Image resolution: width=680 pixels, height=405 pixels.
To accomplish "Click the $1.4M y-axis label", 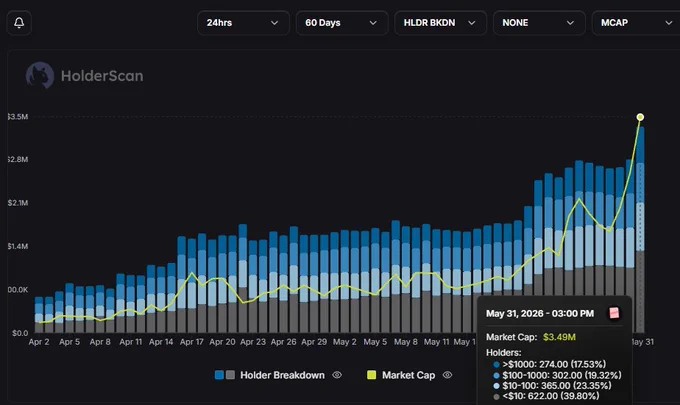I will tap(18, 246).
